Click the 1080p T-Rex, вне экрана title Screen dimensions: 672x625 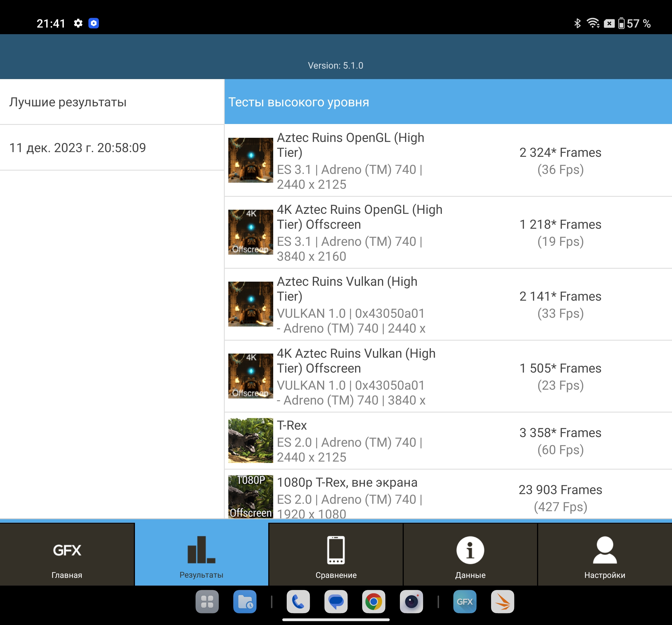pos(347,482)
